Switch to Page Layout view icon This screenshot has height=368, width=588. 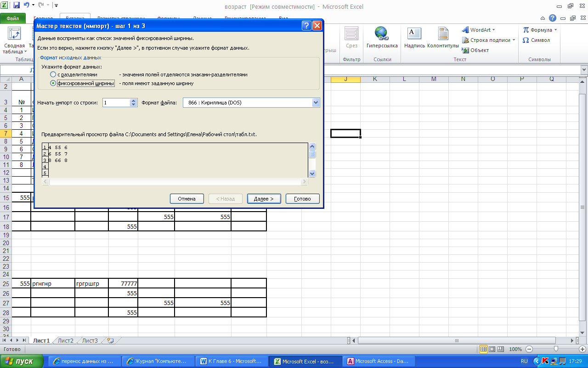coord(492,349)
